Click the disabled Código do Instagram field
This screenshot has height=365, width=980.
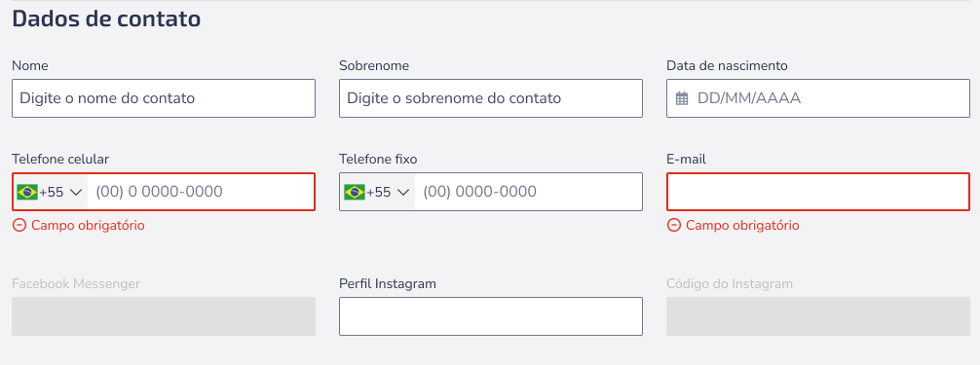tap(818, 316)
